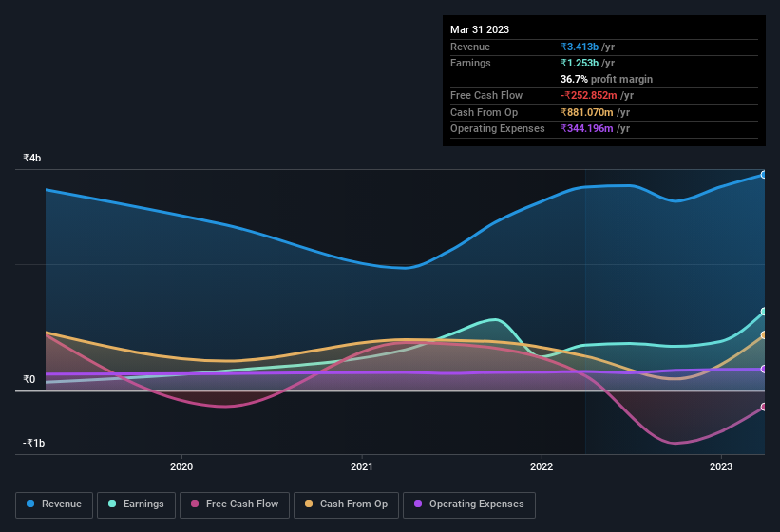Screen dimensions: 780x532
Task: Click the ₹3.413b revenue value
Action: pos(580,47)
